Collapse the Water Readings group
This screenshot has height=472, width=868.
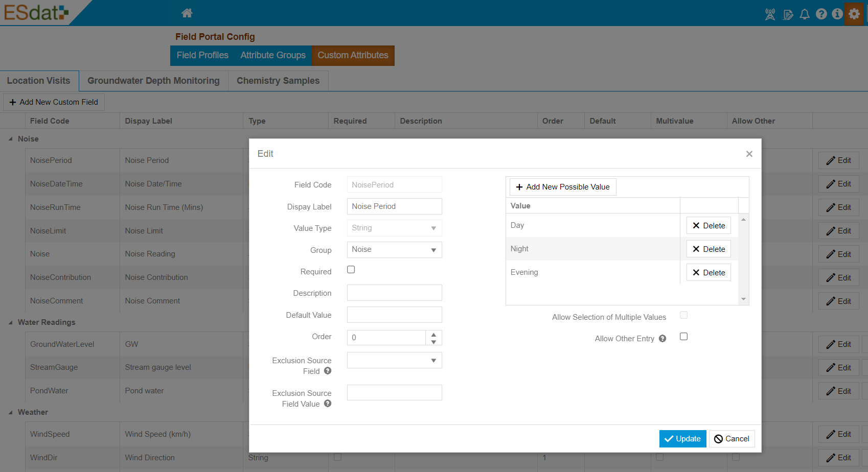click(x=11, y=322)
